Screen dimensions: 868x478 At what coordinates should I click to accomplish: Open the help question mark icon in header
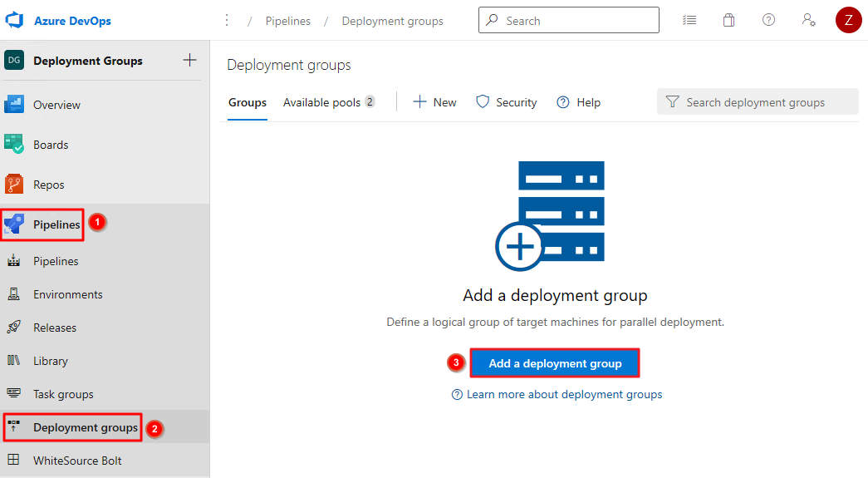[768, 20]
